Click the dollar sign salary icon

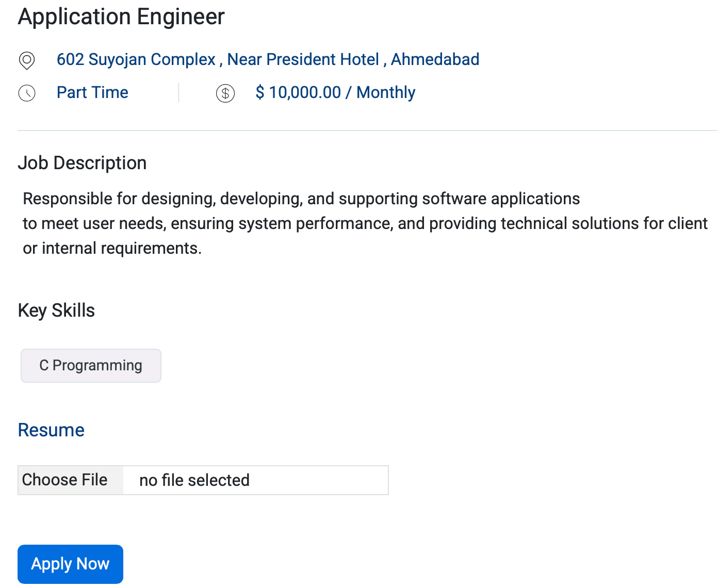point(225,93)
